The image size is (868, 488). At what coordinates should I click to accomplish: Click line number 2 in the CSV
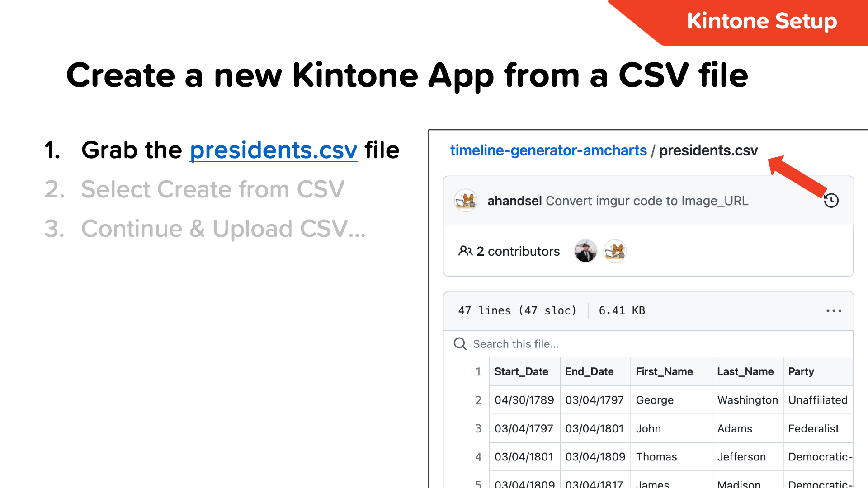click(478, 400)
